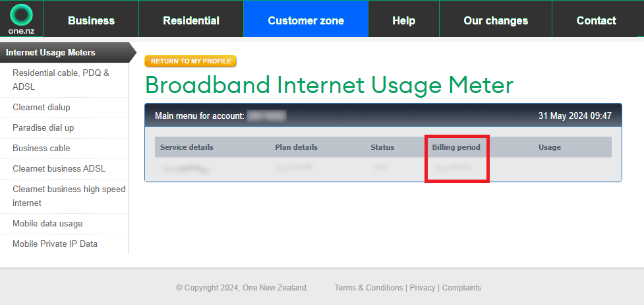The image size is (644, 305).
Task: Click the Return to My Profile button
Action: pyautogui.click(x=190, y=61)
